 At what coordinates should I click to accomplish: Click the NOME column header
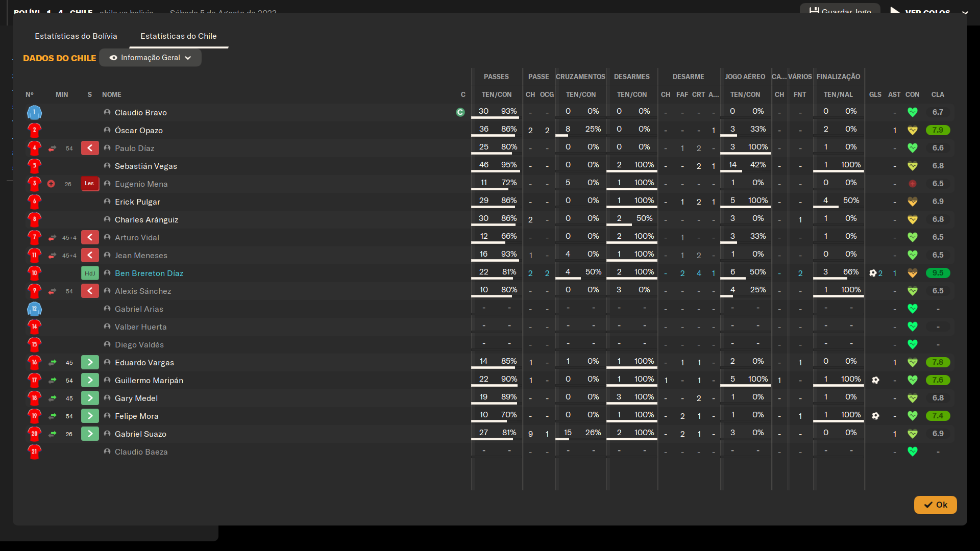112,94
